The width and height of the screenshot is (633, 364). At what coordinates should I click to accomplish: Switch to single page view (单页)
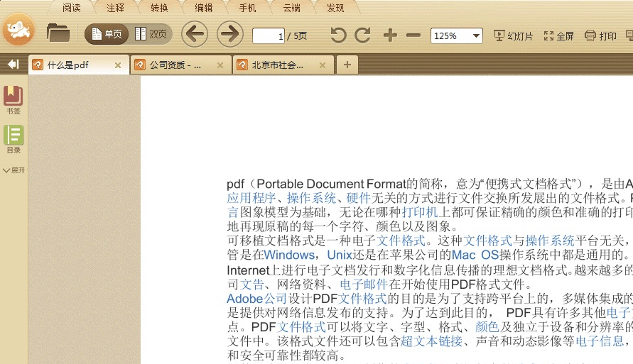pos(107,34)
